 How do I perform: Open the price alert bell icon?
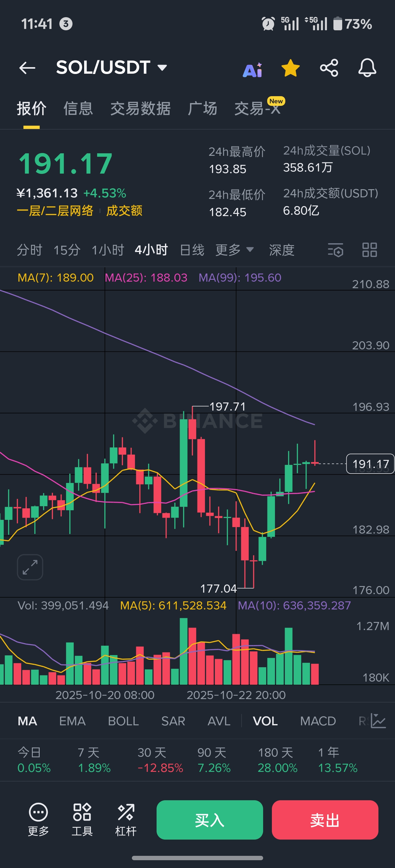coord(367,68)
